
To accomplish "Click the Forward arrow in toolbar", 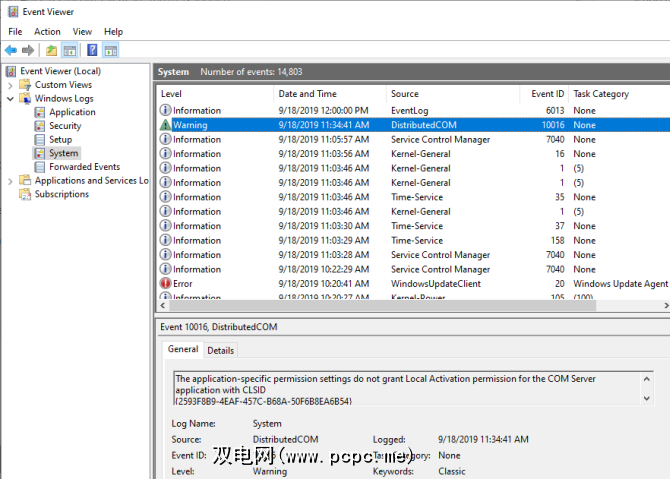I will click(29, 50).
